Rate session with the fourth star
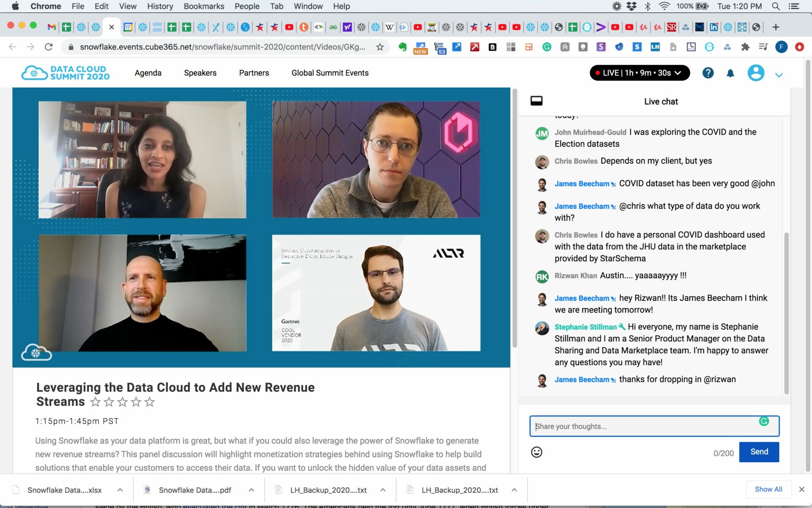This screenshot has height=508, width=812. pos(136,402)
